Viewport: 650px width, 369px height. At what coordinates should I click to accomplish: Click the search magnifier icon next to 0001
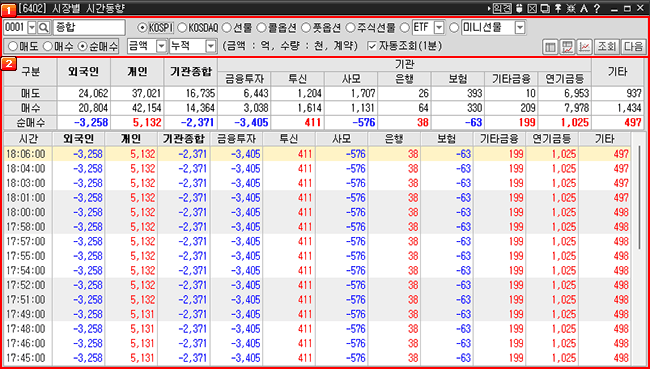click(x=44, y=28)
